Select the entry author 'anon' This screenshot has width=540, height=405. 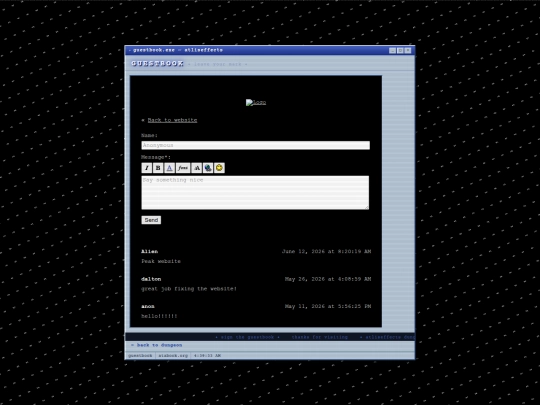[x=148, y=306]
